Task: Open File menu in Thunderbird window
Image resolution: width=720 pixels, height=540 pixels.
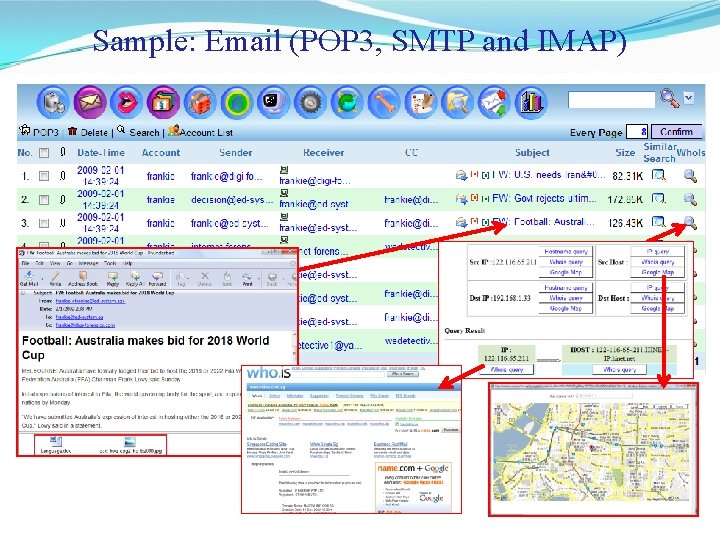Action: [25, 264]
